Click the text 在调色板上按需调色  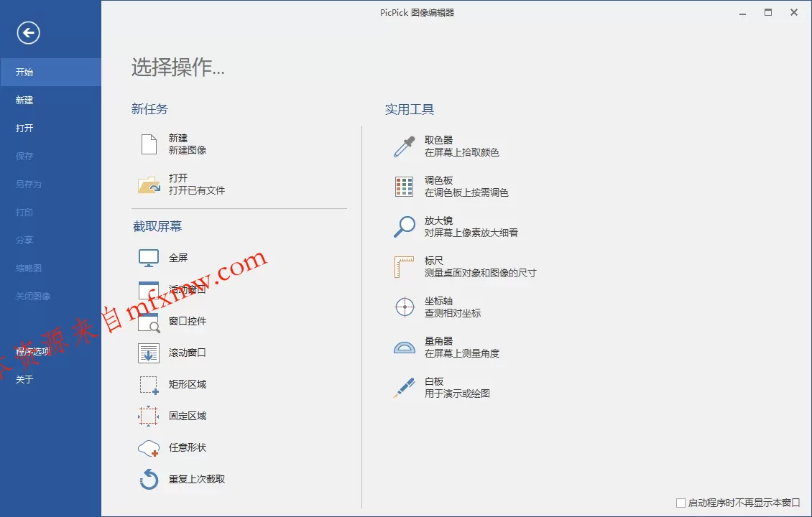click(466, 192)
